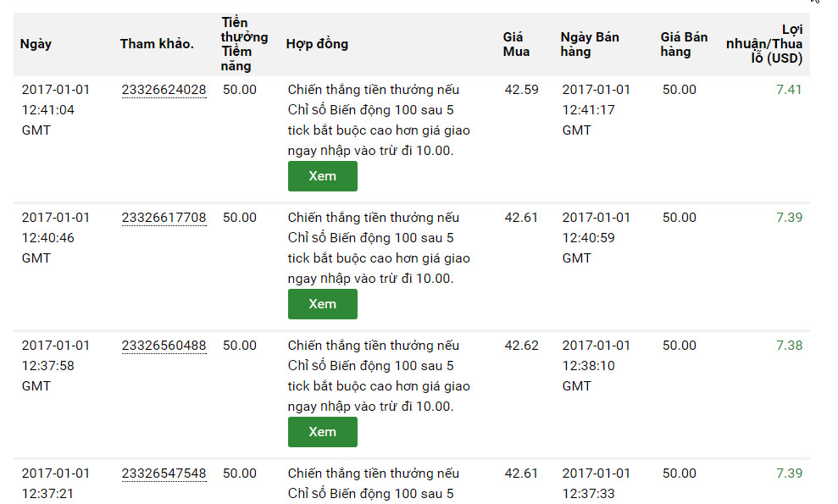The image size is (838, 504).
Task: Select the 7.38 profit value
Action: click(x=789, y=346)
